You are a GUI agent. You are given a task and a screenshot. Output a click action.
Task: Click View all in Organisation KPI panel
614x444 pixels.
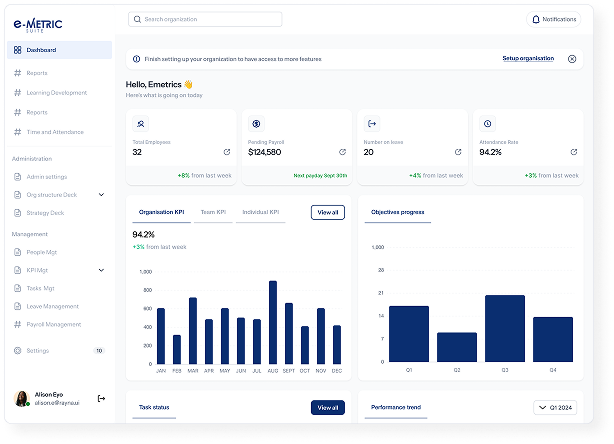(x=327, y=212)
